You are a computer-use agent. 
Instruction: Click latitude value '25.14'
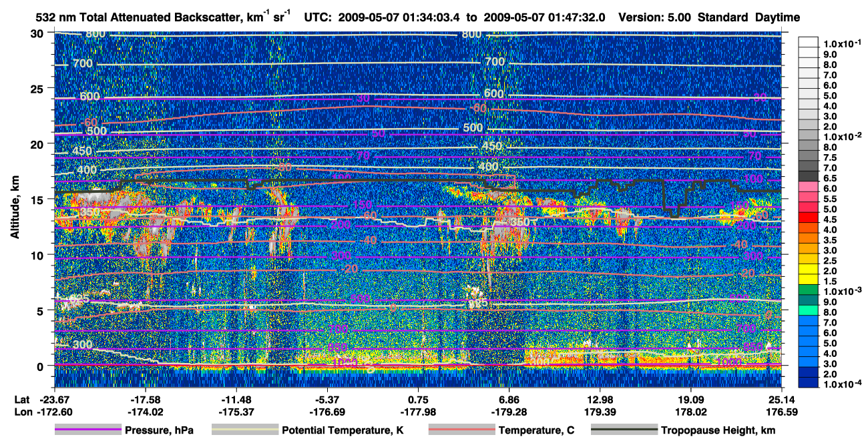coord(781,399)
